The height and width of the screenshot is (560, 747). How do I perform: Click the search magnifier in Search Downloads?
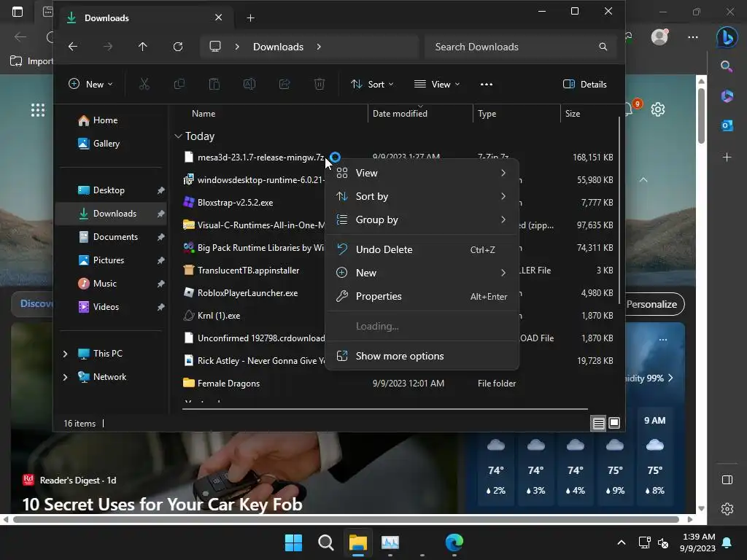coord(603,47)
